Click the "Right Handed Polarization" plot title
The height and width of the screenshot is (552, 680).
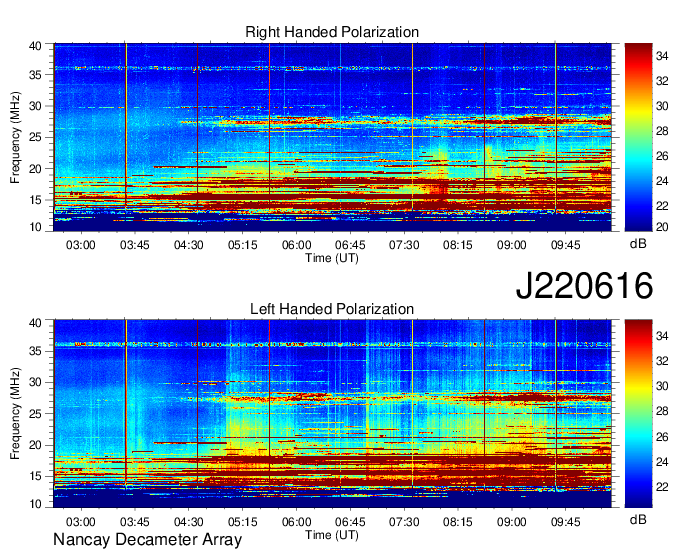(x=332, y=32)
